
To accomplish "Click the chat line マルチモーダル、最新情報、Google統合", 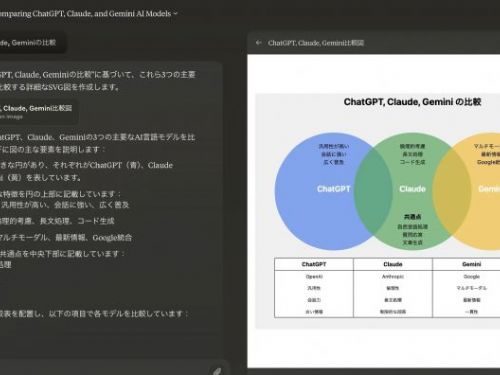I will [66, 238].
